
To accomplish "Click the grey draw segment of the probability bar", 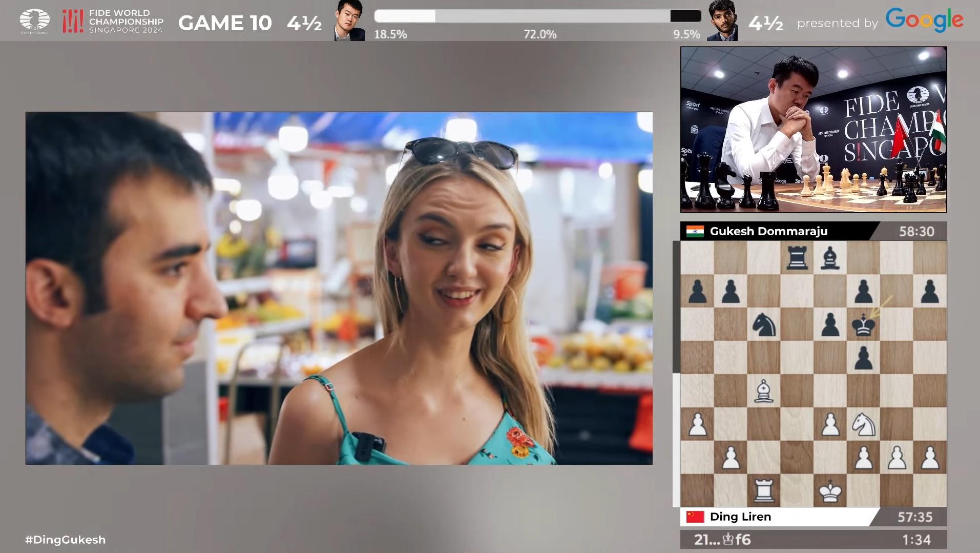I will [x=553, y=16].
